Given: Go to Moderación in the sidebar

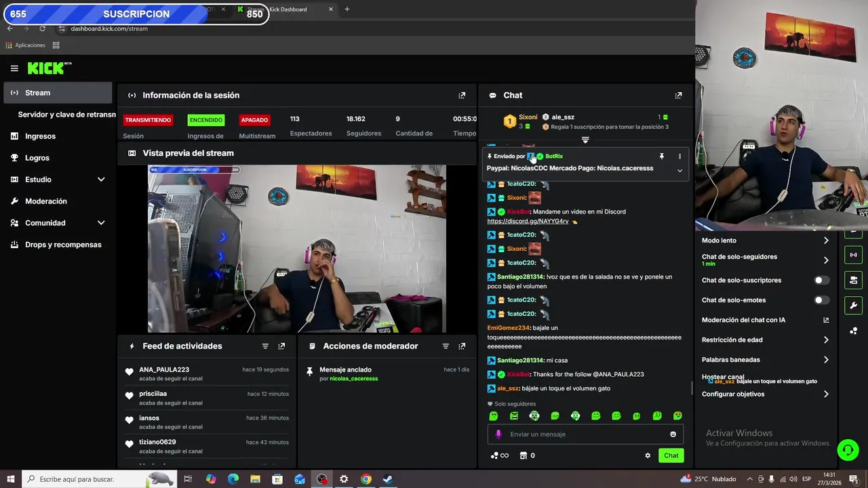Looking at the screenshot, I should pos(58,201).
